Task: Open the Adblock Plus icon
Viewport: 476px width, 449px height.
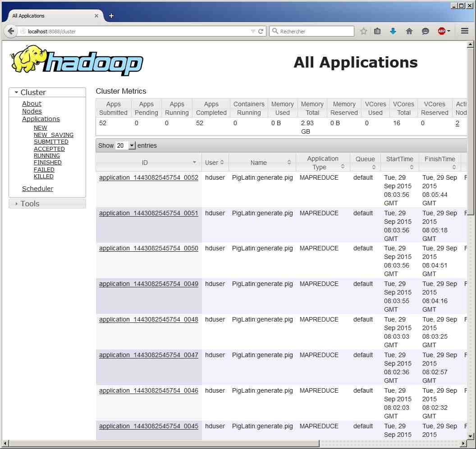Action: [442, 31]
